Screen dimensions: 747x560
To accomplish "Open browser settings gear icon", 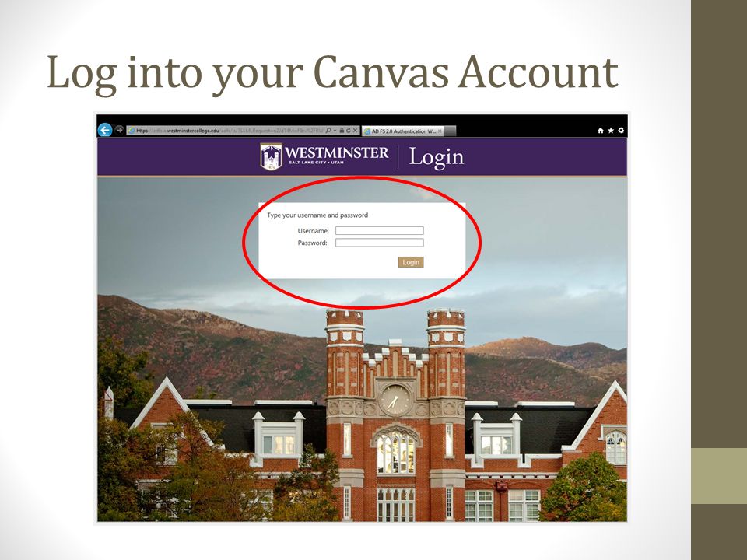I will point(621,131).
